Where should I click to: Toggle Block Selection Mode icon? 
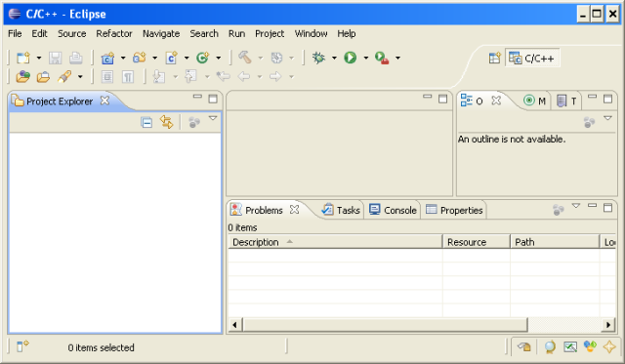pyautogui.click(x=106, y=76)
